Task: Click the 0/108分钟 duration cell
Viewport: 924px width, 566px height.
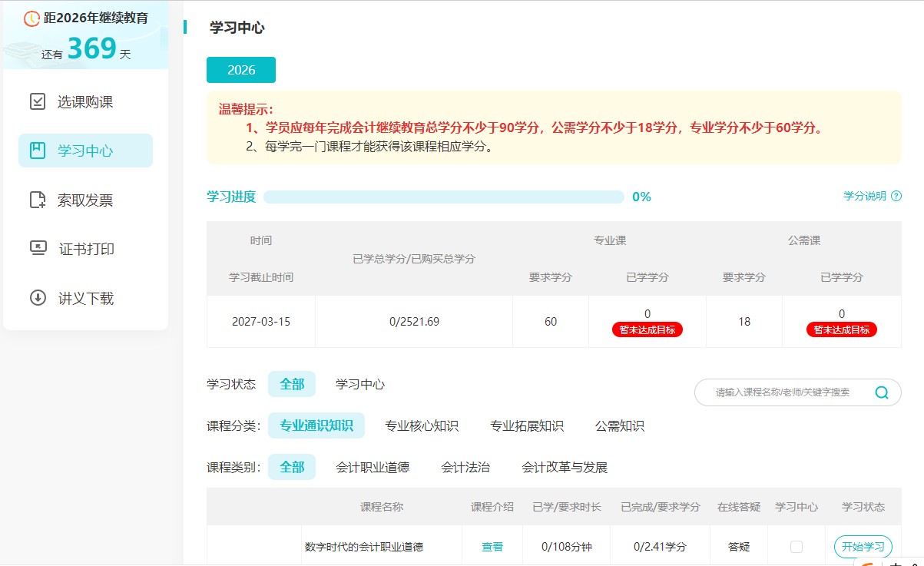Action: (x=567, y=547)
